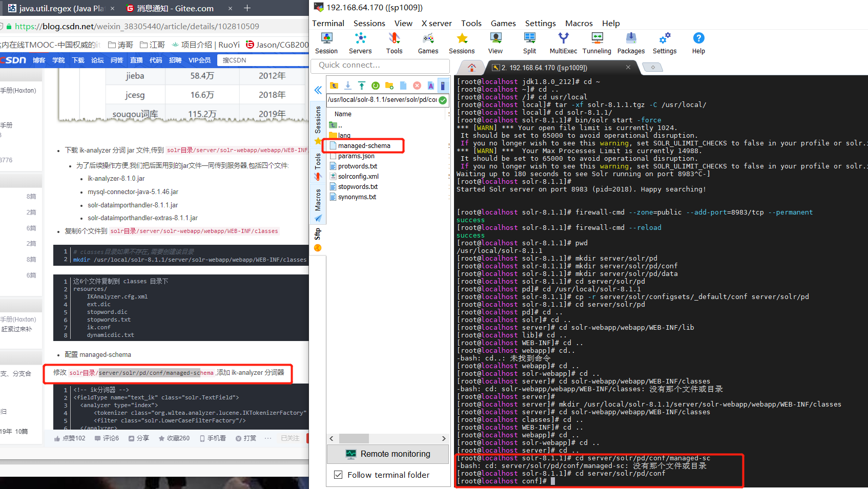This screenshot has width=868, height=489.
Task: Open the Settings menu in the menu bar
Action: click(x=541, y=24)
